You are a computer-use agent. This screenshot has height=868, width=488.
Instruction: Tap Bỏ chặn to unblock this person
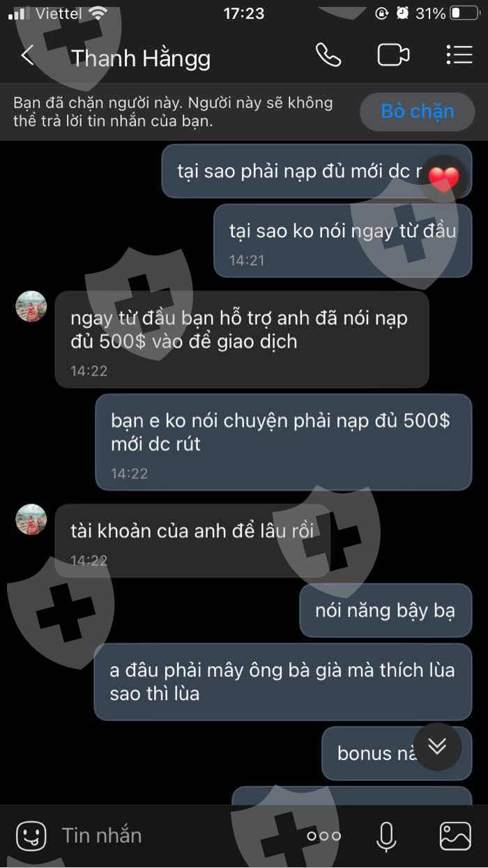418,111
